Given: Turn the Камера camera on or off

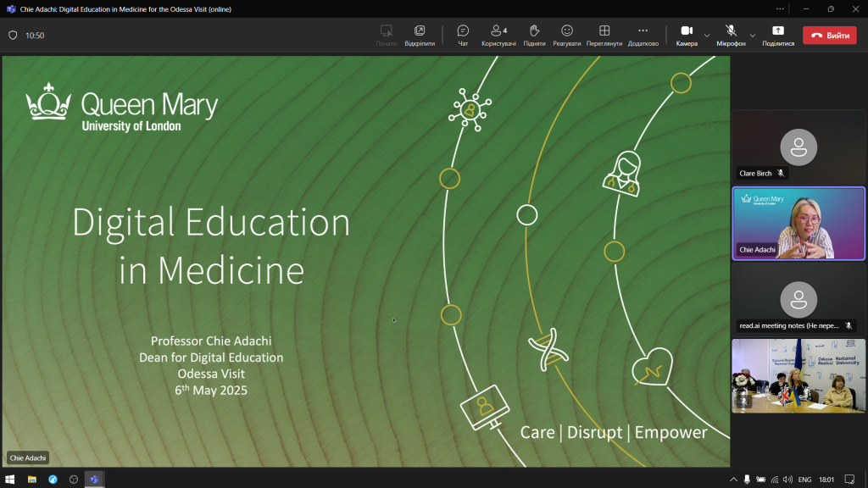Looking at the screenshot, I should point(687,36).
